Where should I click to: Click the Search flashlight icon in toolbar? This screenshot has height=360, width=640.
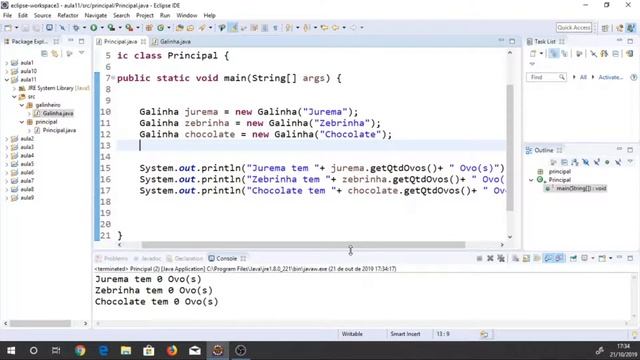coord(202,28)
